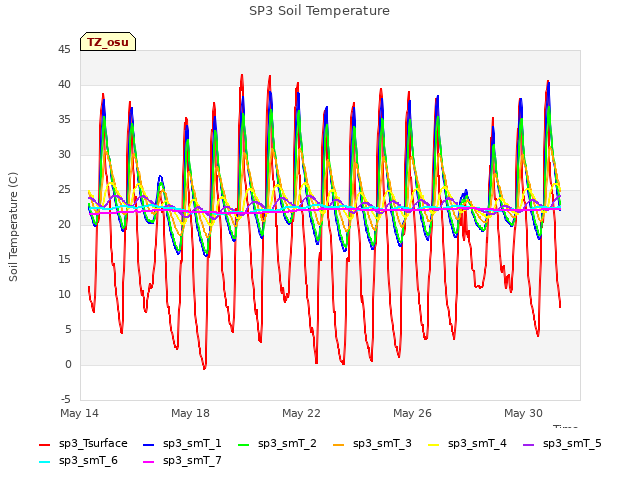640x480 pixels.
Task: Click the 5 y-axis tick label
Action: coord(68,329)
